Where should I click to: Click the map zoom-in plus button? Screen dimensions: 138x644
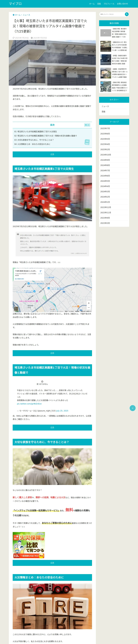point(89,303)
